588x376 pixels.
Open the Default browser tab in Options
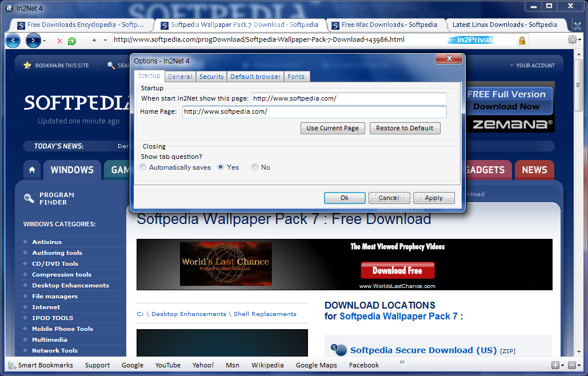click(255, 77)
